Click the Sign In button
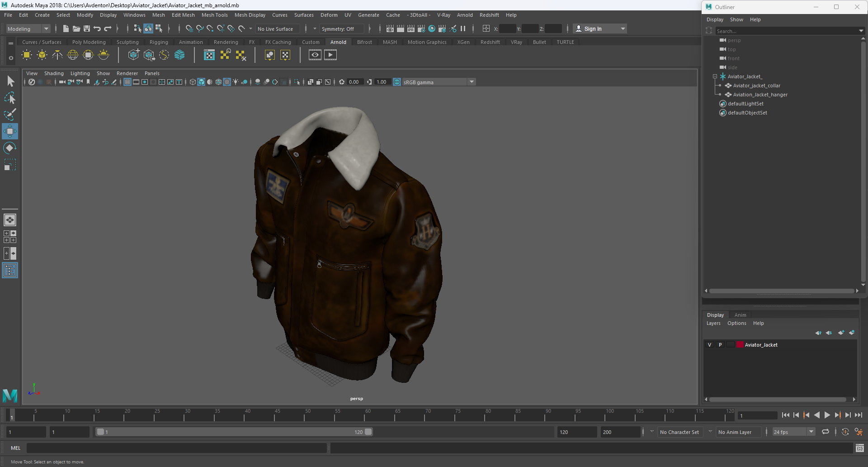 (593, 29)
